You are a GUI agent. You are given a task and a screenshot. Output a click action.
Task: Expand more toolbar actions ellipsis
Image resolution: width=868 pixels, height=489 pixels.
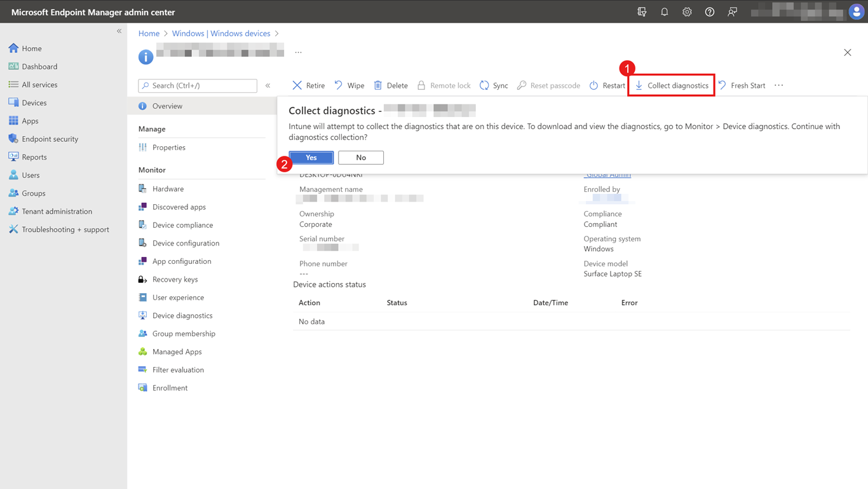(x=778, y=85)
